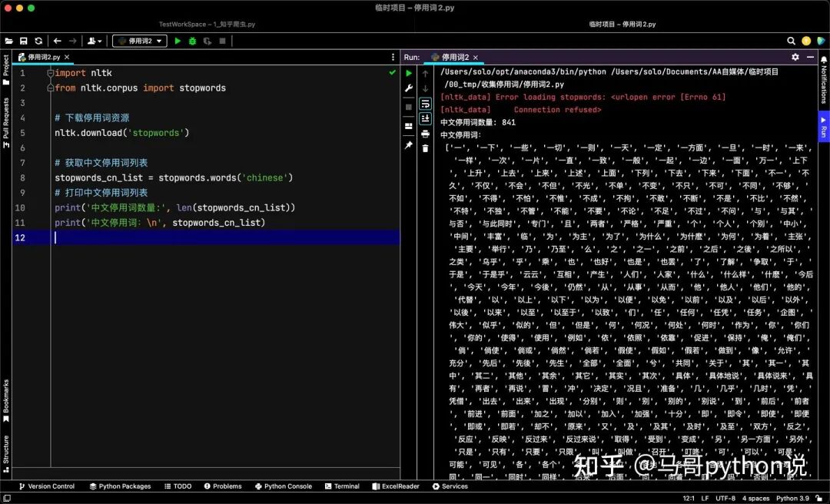
Task: Switch to the Terminal tool window tab
Action: [x=342, y=486]
